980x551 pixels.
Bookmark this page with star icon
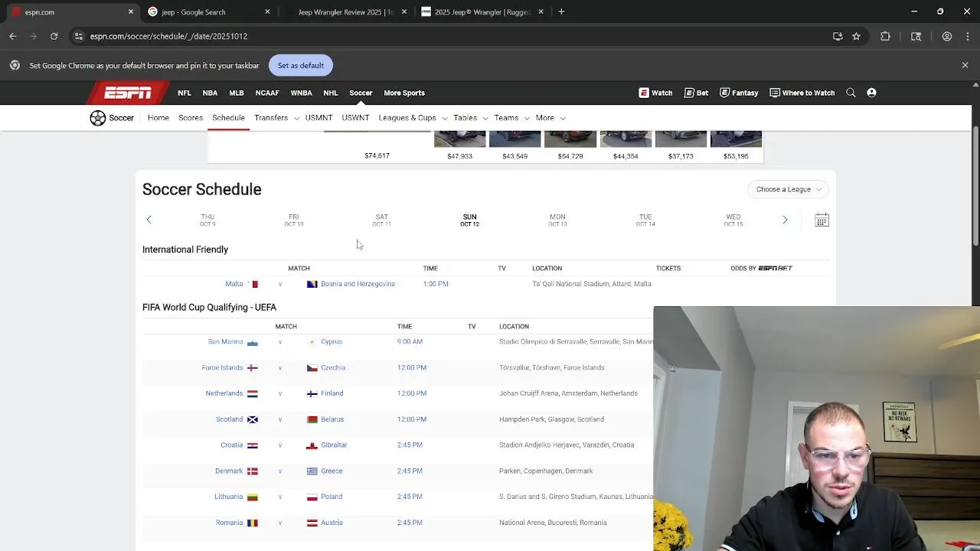click(856, 36)
